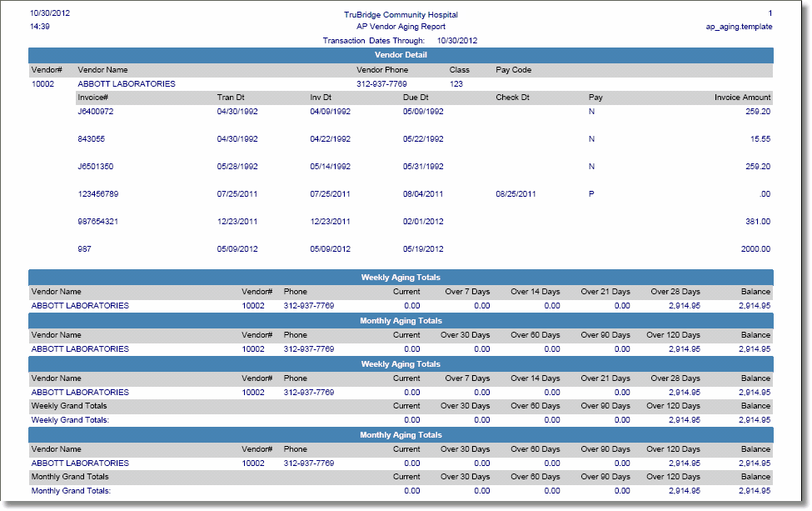The image size is (812, 511).
Task: Click invoice number 123456789
Action: tap(98, 194)
